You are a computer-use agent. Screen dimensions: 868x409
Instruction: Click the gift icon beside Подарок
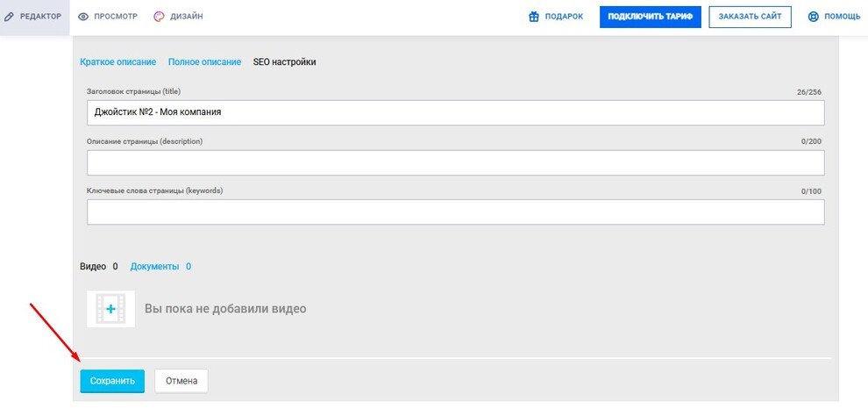(x=534, y=17)
